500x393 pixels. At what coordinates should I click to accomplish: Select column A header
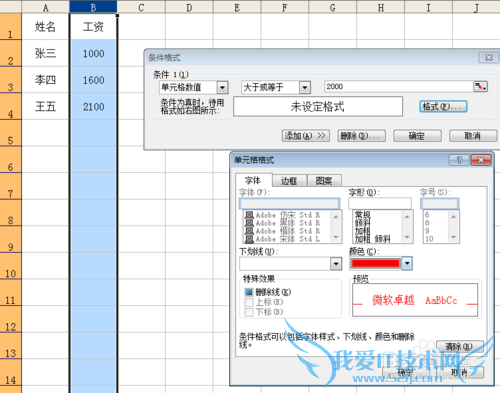point(46,7)
